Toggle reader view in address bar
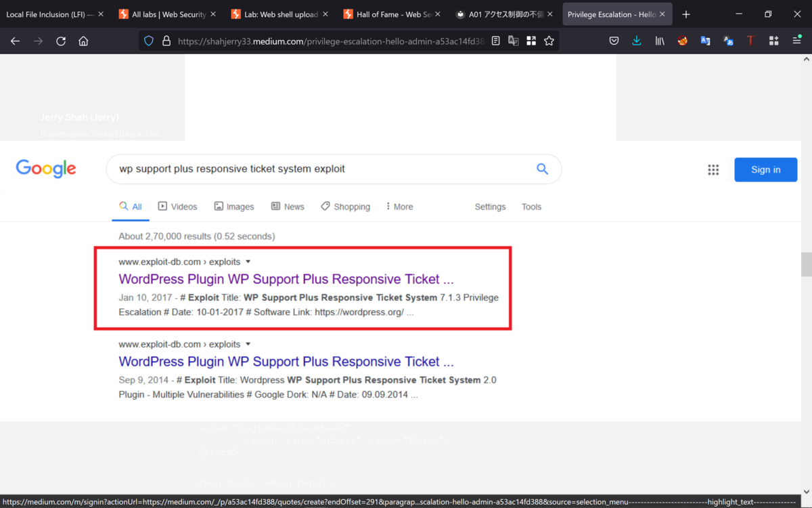Image resolution: width=812 pixels, height=508 pixels. [x=496, y=41]
